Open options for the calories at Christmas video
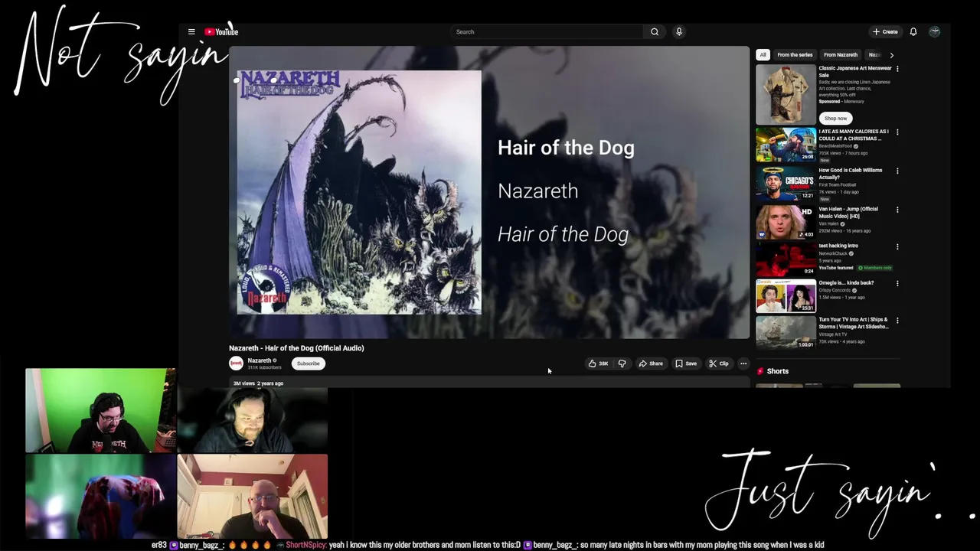 897,132
